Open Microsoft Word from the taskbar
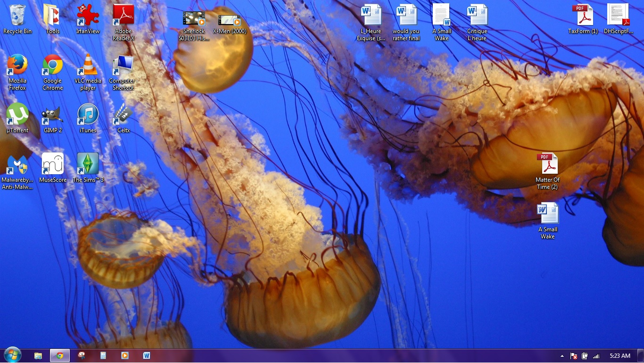This screenshot has height=363, width=644. click(147, 355)
